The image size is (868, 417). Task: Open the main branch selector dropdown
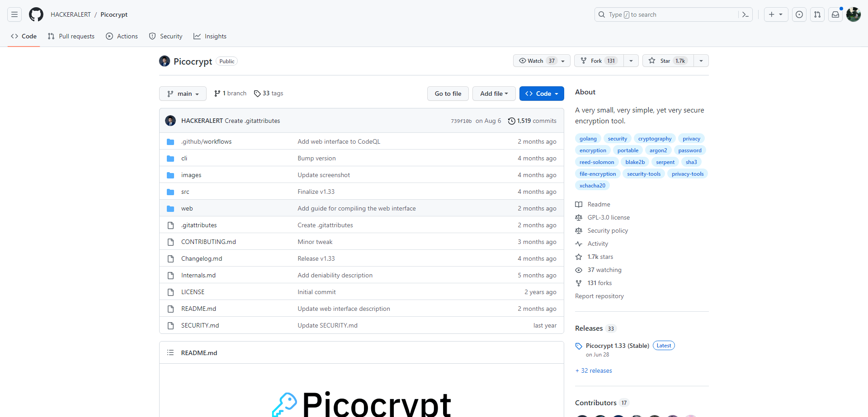pyautogui.click(x=183, y=94)
